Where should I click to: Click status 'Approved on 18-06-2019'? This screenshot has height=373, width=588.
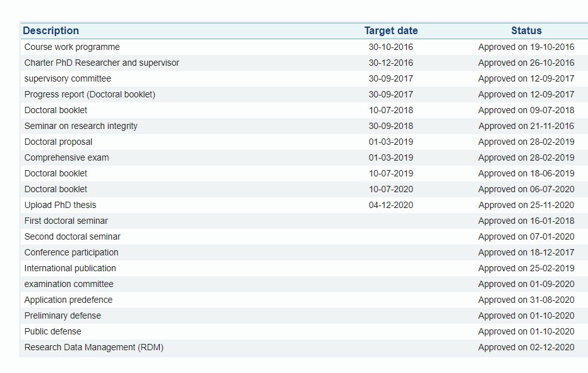point(526,173)
